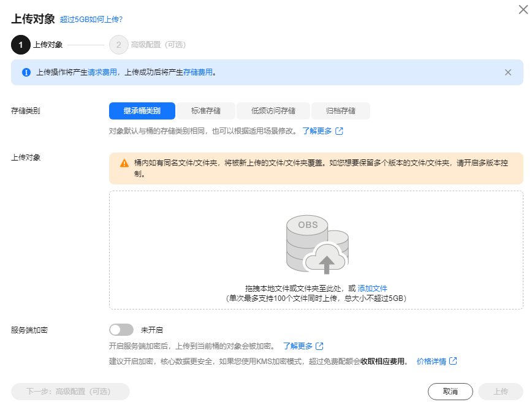The height and width of the screenshot is (410, 532).
Task: Click the 添加文件 link
Action: pyautogui.click(x=372, y=289)
